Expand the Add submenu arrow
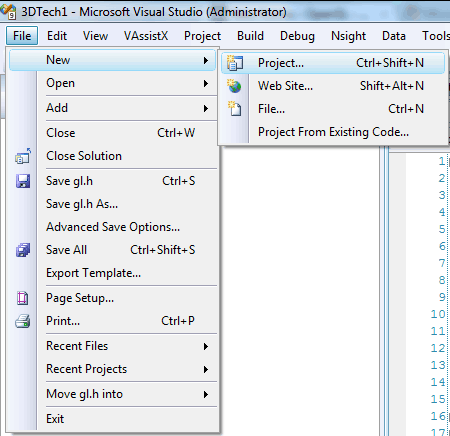 (206, 108)
